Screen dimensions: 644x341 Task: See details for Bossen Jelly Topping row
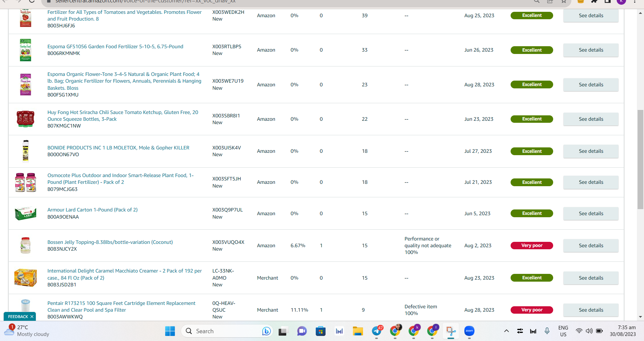(591, 246)
